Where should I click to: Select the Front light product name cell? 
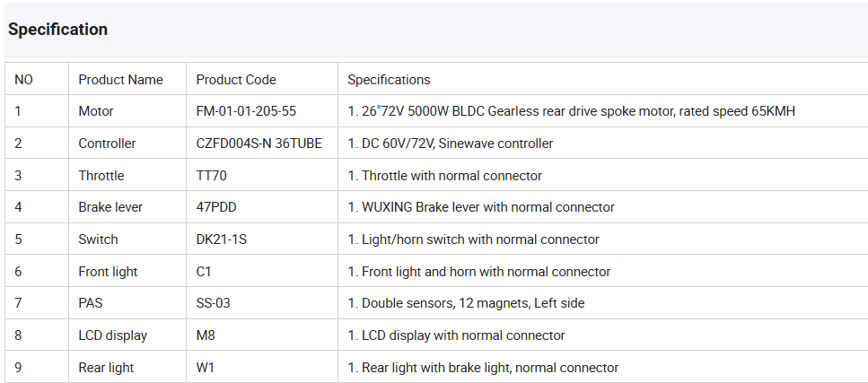tap(108, 272)
